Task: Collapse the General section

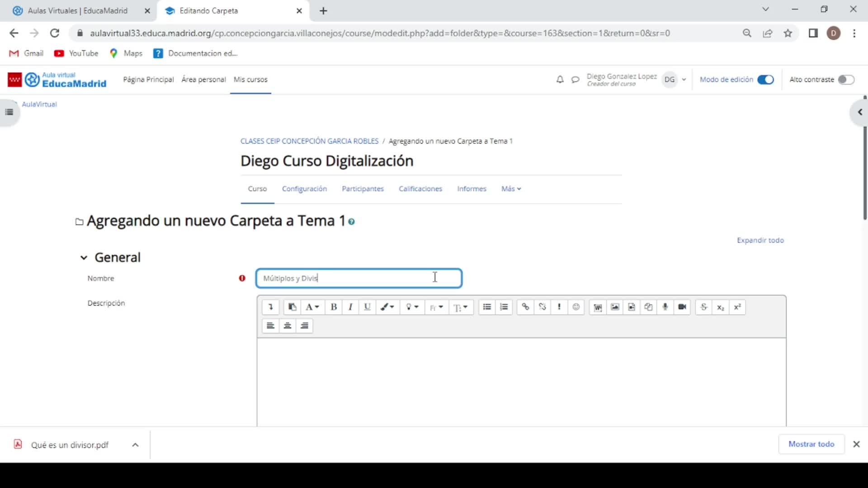Action: point(84,258)
